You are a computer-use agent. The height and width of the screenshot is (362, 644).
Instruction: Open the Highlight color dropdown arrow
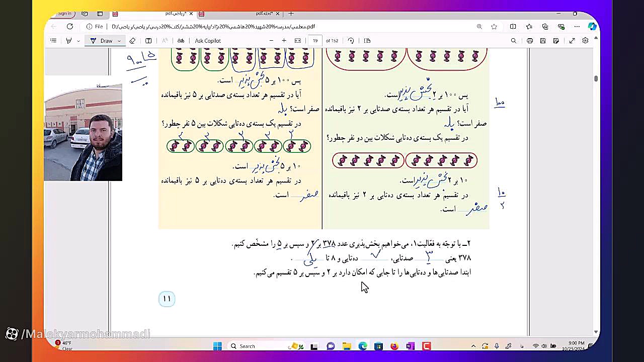click(78, 41)
